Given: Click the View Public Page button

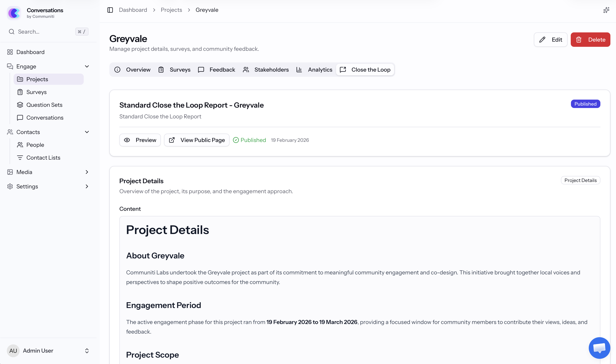Looking at the screenshot, I should coord(196,140).
